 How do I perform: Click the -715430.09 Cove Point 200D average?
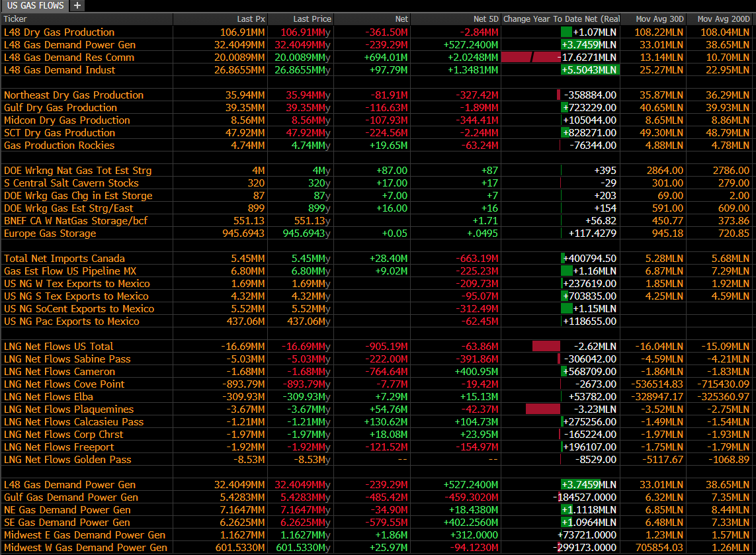click(724, 384)
